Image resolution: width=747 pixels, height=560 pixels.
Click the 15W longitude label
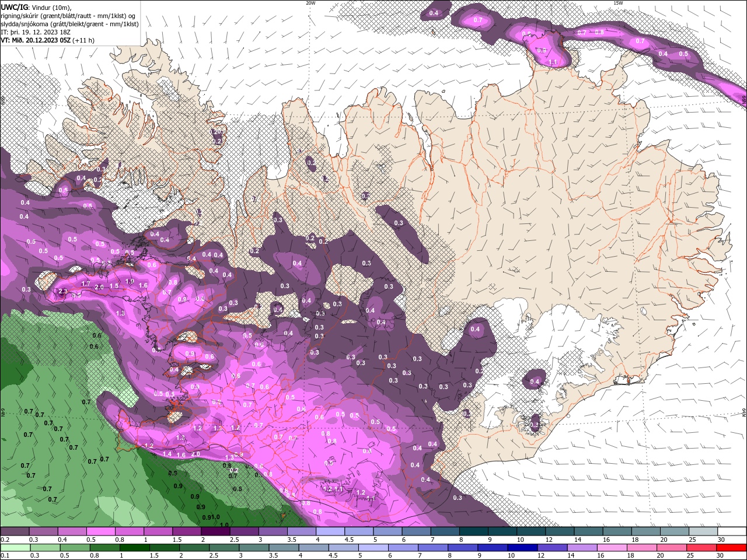click(618, 3)
